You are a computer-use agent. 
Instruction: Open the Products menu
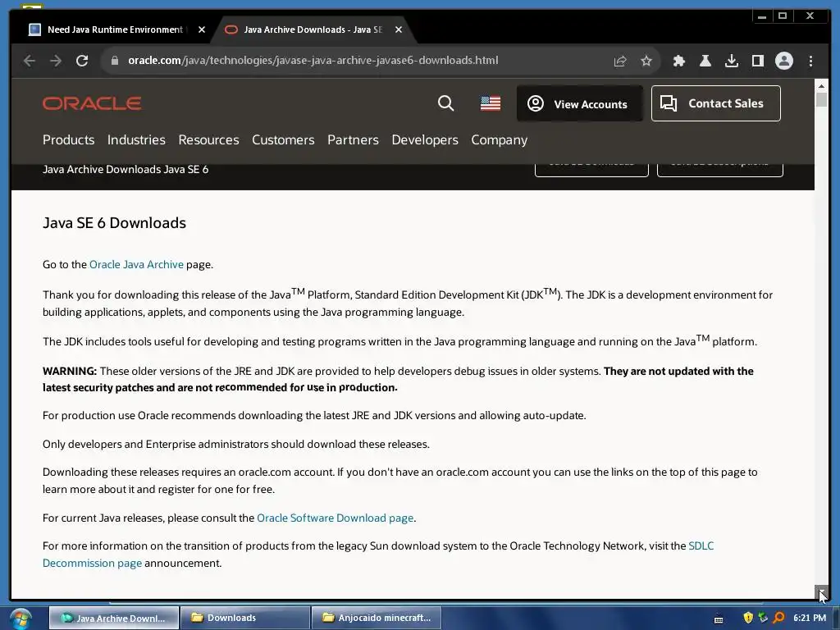[x=69, y=139]
